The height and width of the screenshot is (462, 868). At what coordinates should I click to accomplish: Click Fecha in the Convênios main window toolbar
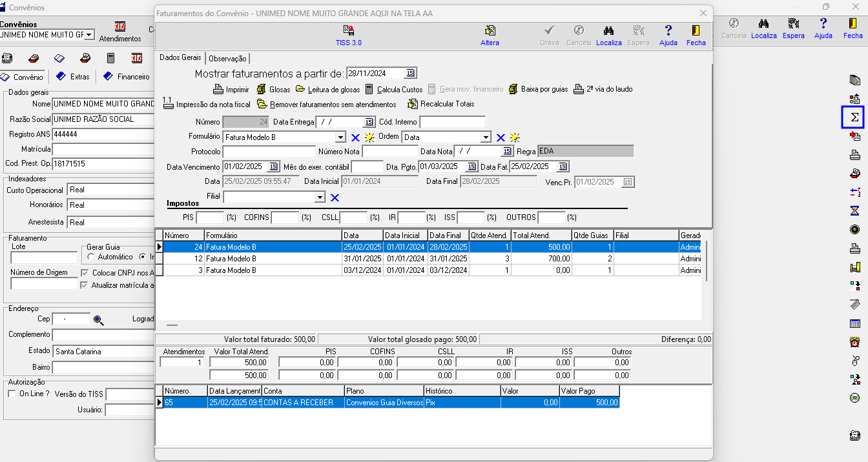coord(853,29)
